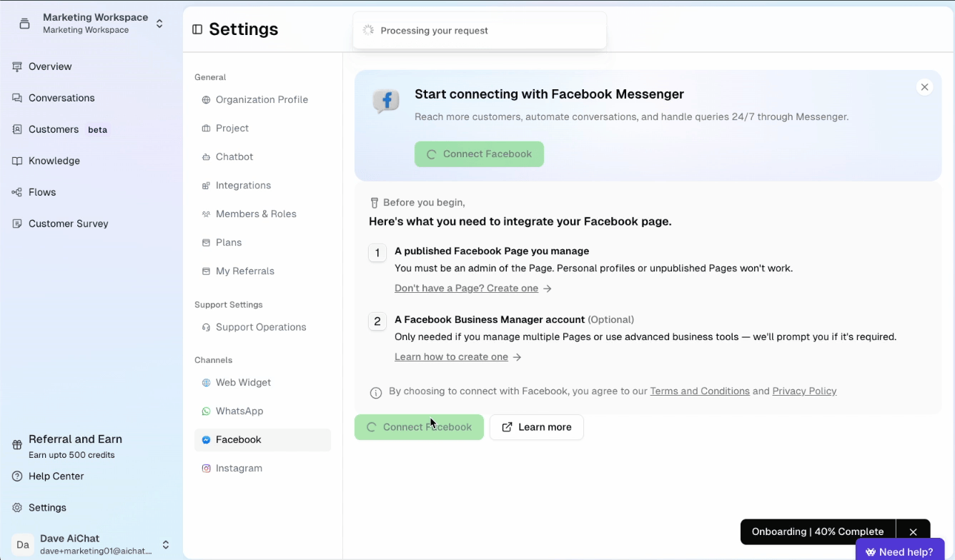
Task: Open 'Don't have a Page? Create one'
Action: tap(466, 288)
